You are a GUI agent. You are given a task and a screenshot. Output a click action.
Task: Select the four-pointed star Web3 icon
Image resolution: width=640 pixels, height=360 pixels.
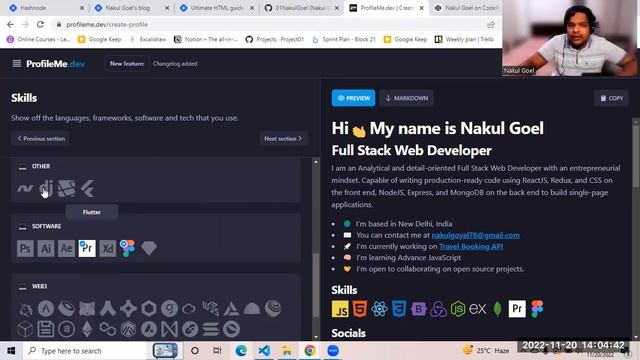(x=128, y=309)
